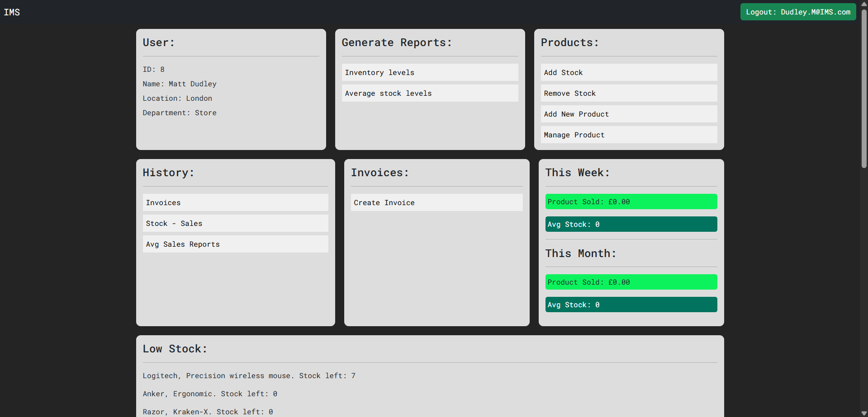Click the Invoices panel heading

point(380,173)
